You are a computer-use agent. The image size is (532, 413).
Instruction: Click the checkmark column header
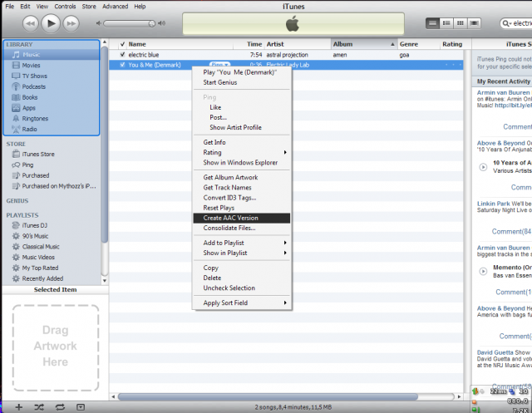(122, 44)
